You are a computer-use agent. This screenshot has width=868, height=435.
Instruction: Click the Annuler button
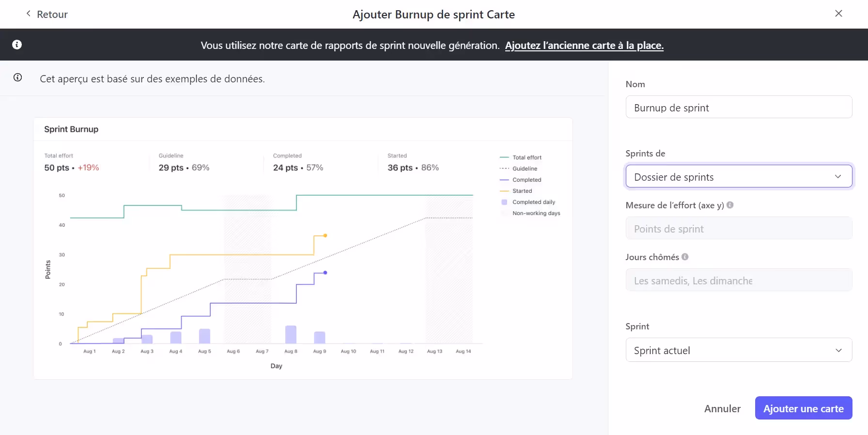point(722,408)
